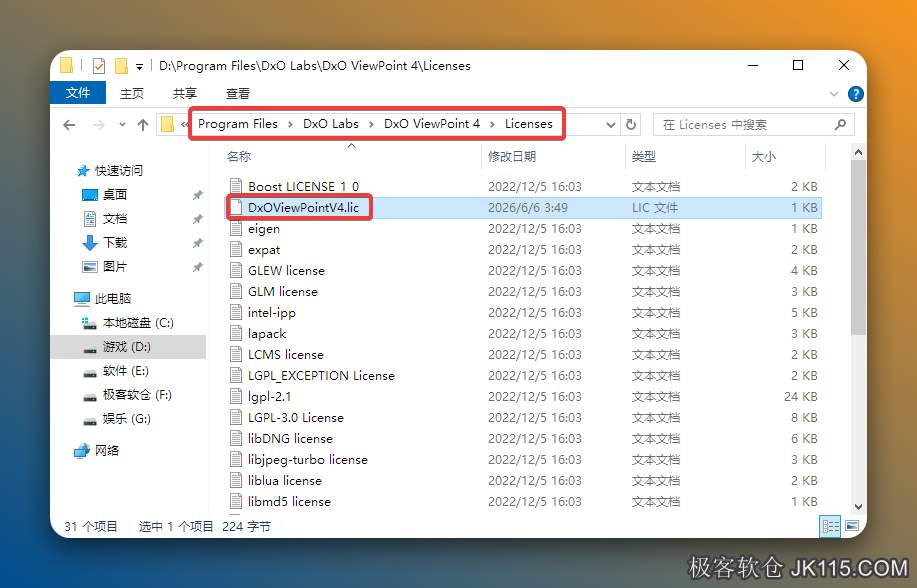Switch to the 查看 ribbon tab
Viewport: 917px width, 588px height.
click(x=237, y=94)
